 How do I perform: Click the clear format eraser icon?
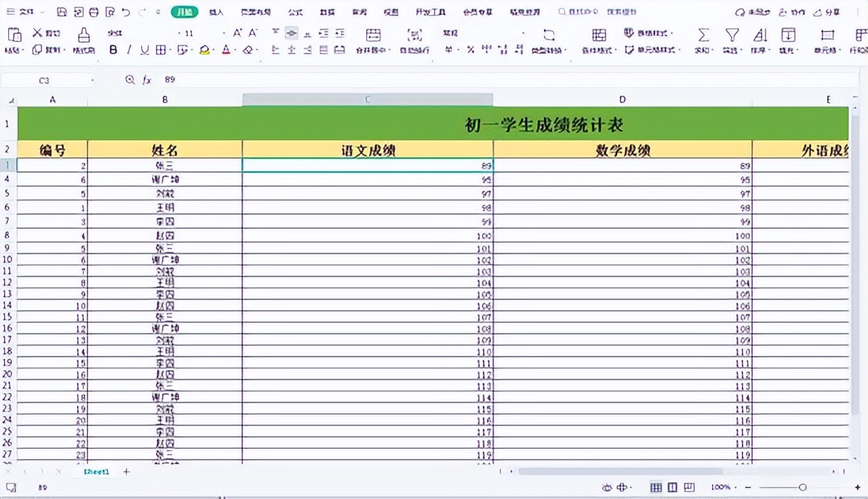(x=248, y=49)
